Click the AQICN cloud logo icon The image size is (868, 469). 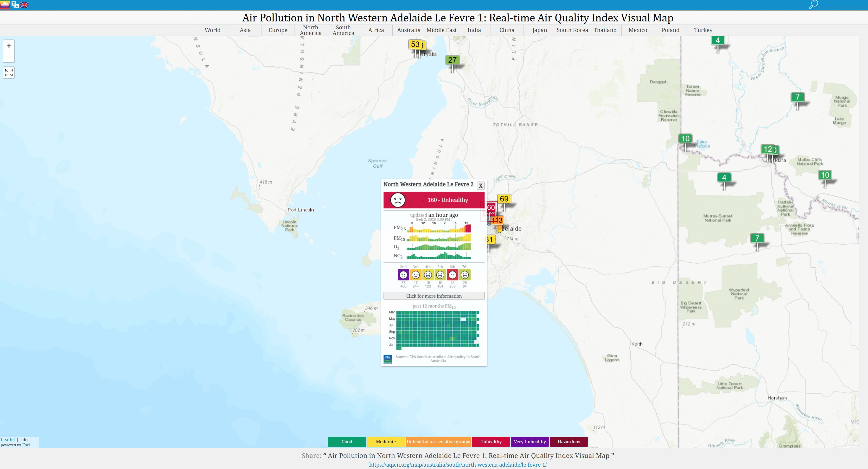5,4
